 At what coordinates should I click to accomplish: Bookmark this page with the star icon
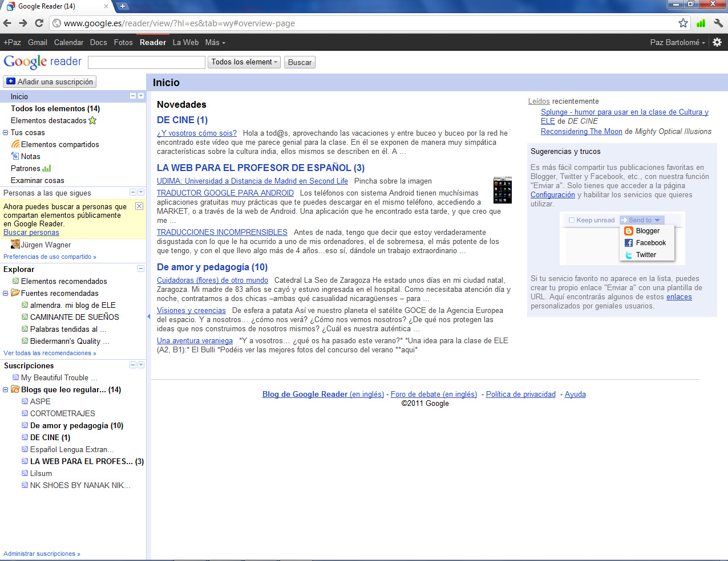pos(683,23)
